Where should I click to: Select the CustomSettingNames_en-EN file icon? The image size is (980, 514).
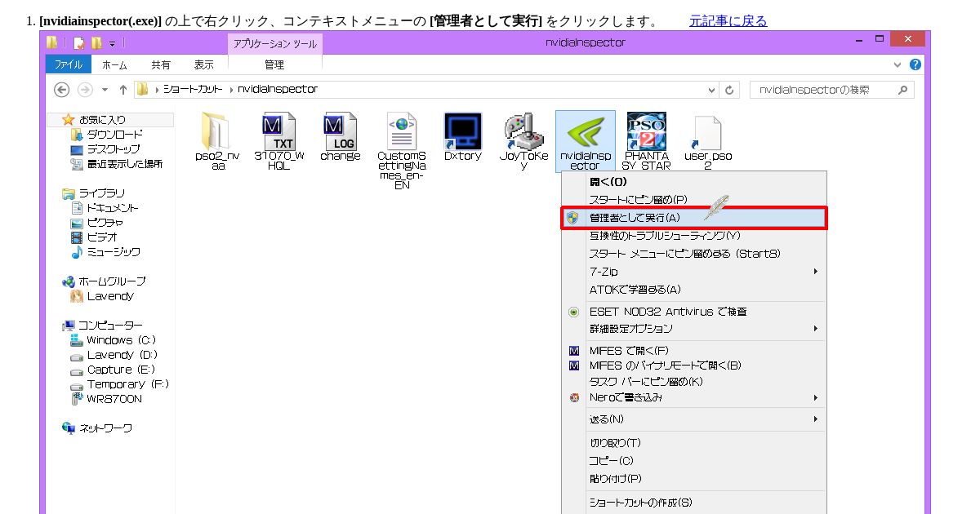402,131
